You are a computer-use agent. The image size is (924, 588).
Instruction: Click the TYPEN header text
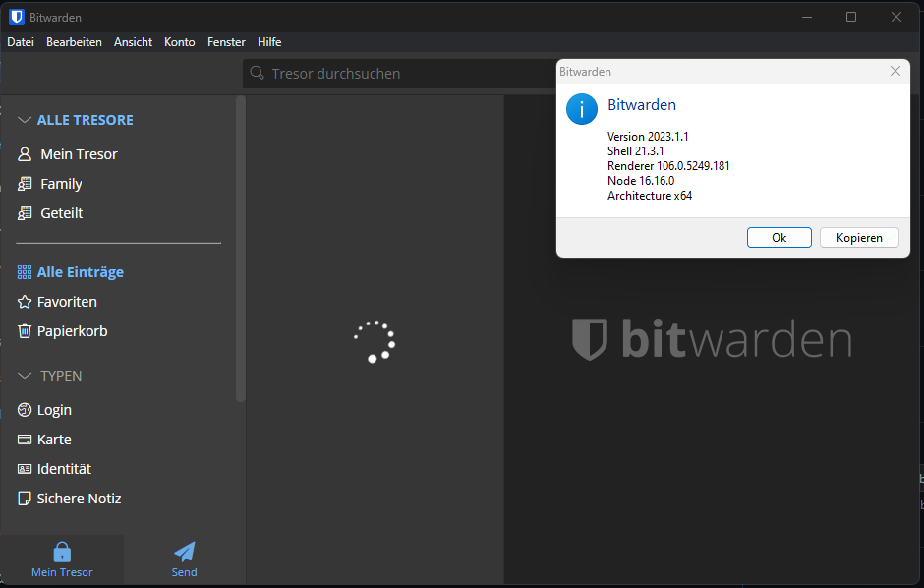61,376
